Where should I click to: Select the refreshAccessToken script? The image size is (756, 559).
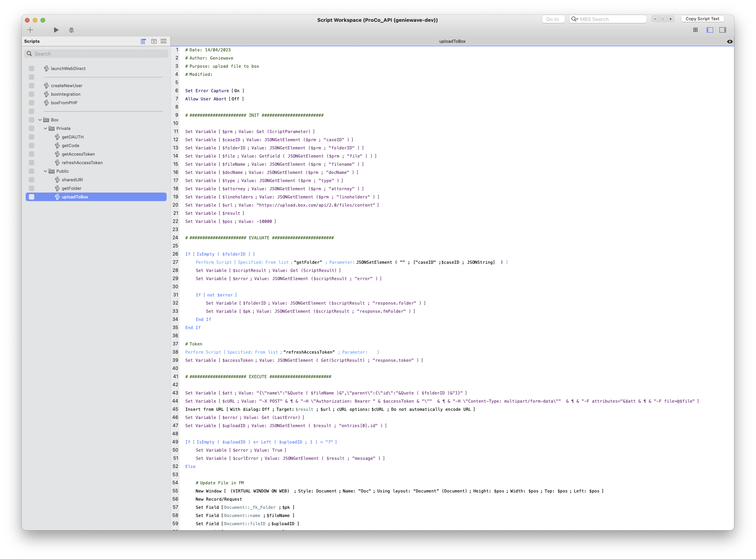(x=82, y=163)
